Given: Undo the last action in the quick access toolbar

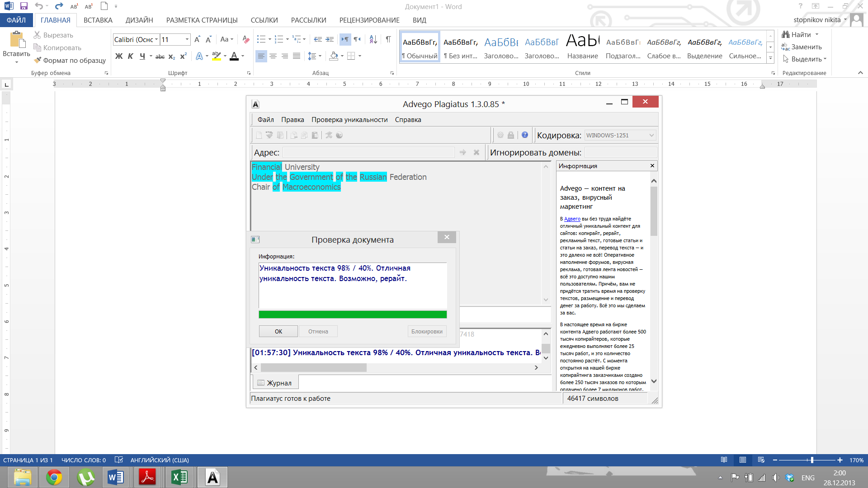Looking at the screenshot, I should 39,6.
